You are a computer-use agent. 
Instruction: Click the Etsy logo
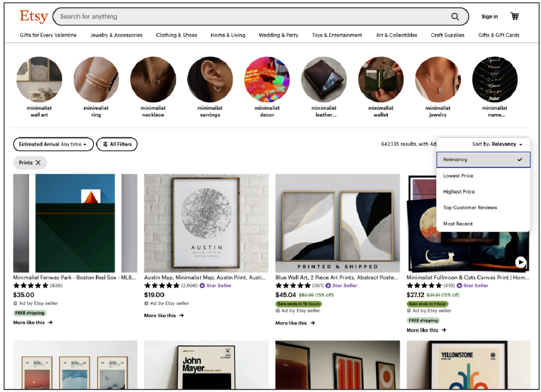coord(34,16)
